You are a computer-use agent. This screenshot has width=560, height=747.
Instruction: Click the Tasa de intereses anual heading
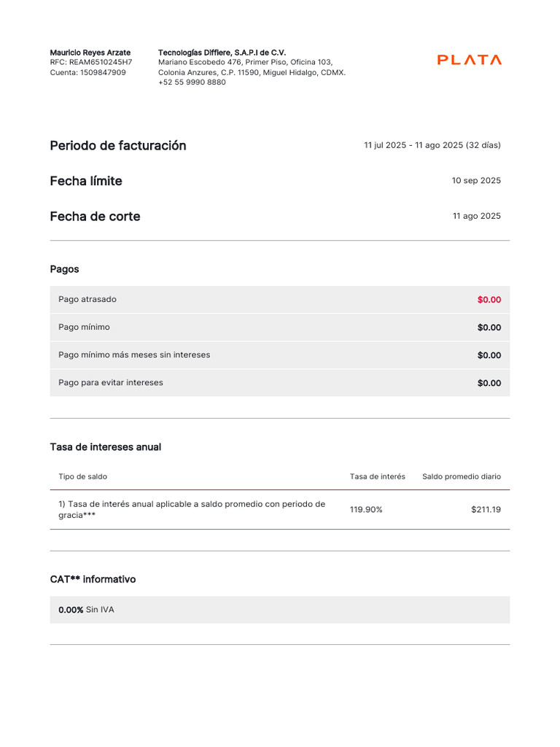point(106,447)
